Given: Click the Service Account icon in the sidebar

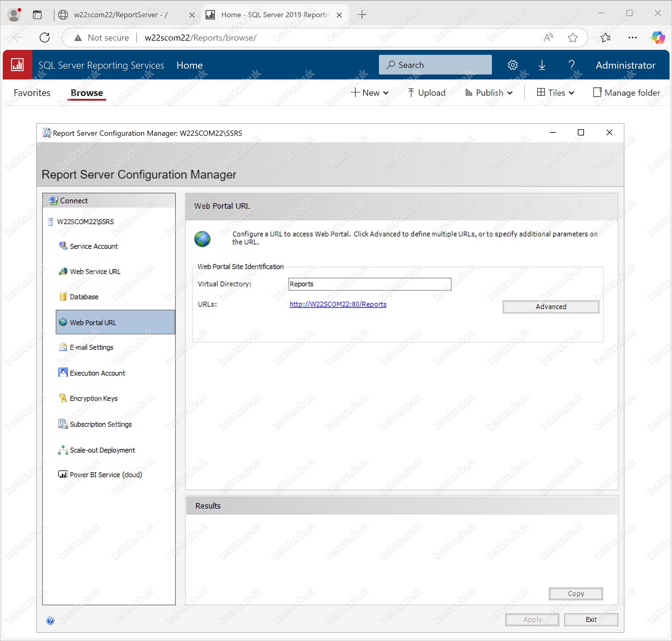Looking at the screenshot, I should [63, 246].
